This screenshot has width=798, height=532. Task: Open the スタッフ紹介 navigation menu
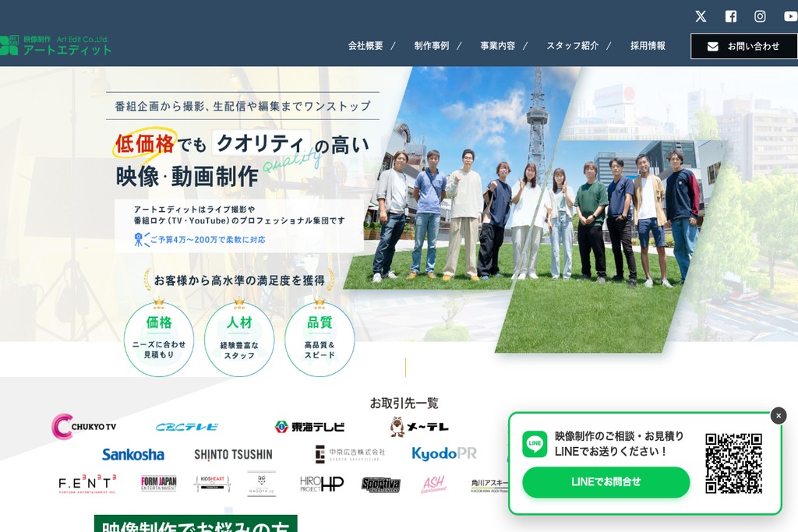(573, 45)
